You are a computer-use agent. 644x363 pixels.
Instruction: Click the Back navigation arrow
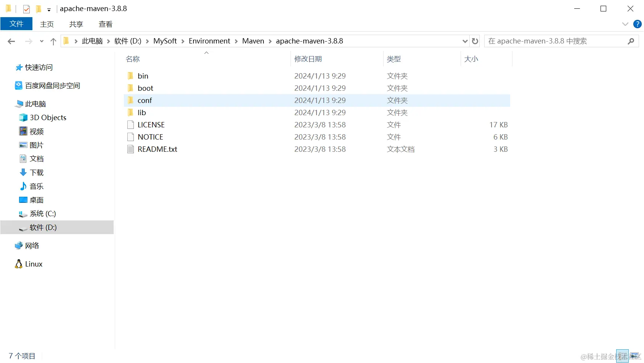pyautogui.click(x=11, y=41)
